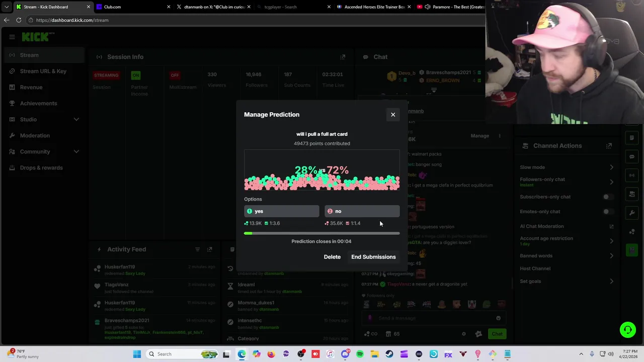This screenshot has width=644, height=362.
Task: Open the three-dot menu beside Manage
Action: 500,136
